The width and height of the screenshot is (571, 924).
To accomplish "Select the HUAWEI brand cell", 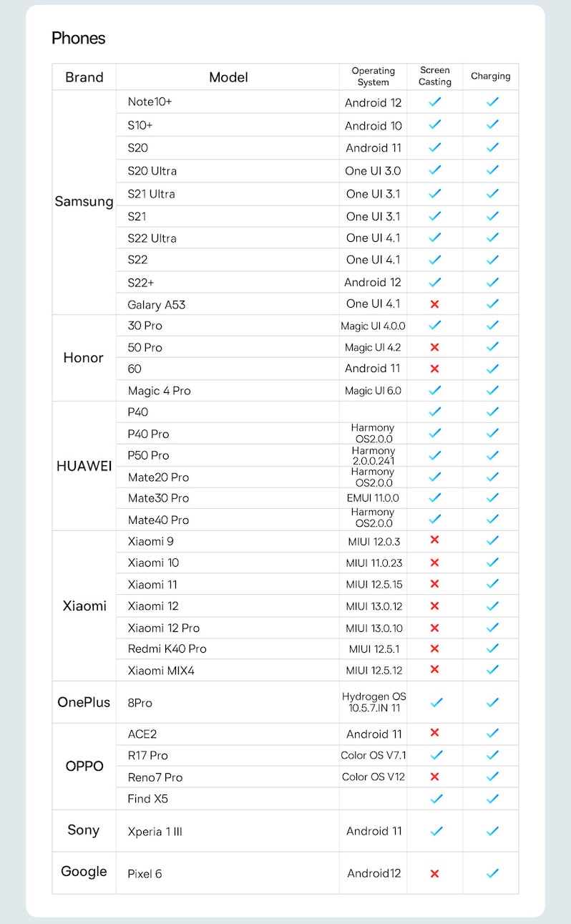I will [x=84, y=466].
